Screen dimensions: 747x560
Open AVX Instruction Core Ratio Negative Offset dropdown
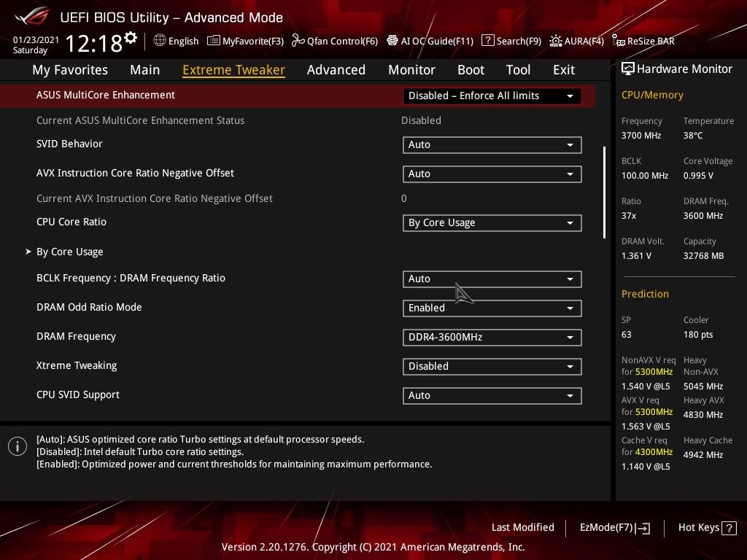tap(492, 174)
